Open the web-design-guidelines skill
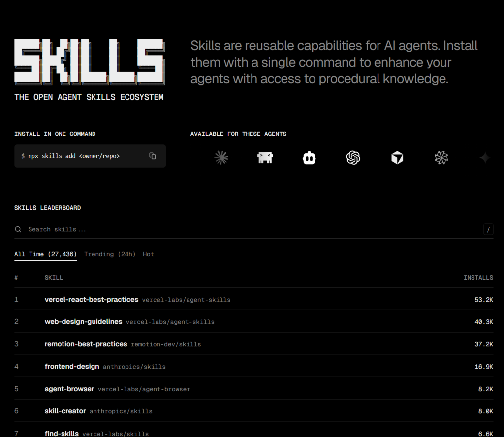This screenshot has height=437, width=504. pyautogui.click(x=83, y=321)
